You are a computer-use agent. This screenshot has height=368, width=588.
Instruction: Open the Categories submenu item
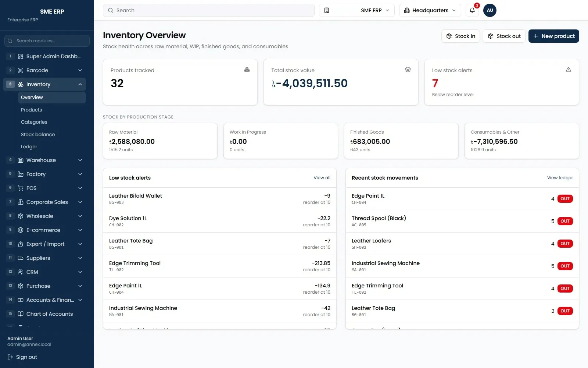coord(52,122)
